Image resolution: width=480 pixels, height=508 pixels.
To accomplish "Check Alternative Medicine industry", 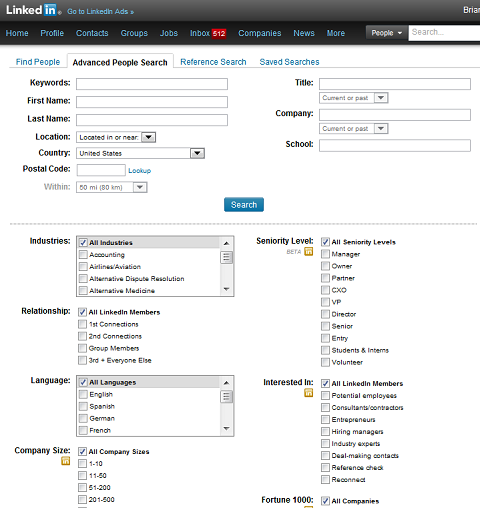I will (x=83, y=291).
